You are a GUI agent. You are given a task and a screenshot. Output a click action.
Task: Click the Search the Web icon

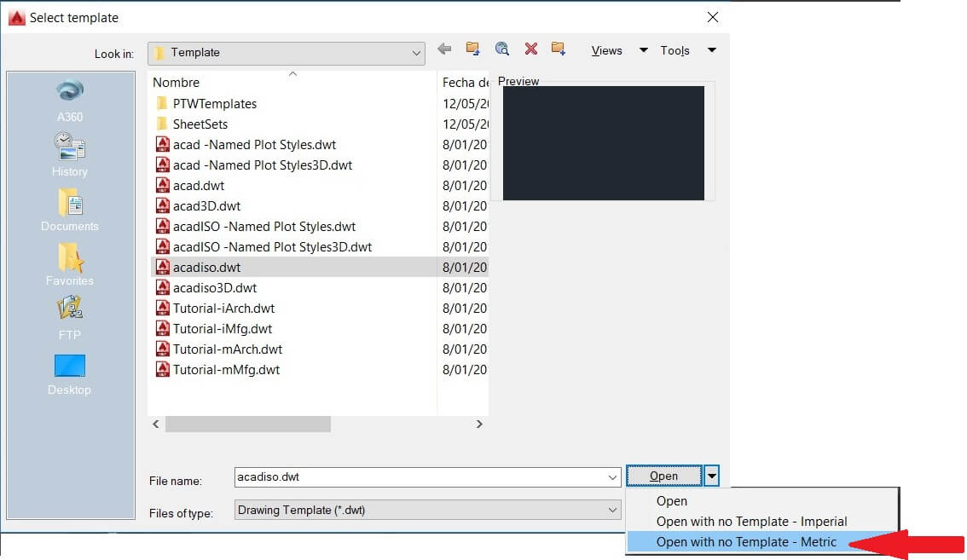(502, 49)
